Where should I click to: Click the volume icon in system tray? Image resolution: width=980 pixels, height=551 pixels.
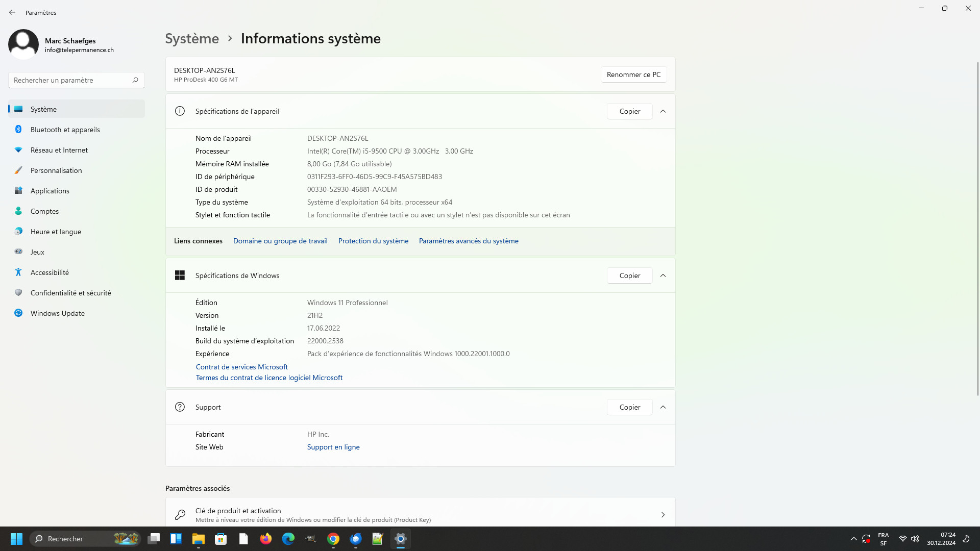(x=915, y=539)
